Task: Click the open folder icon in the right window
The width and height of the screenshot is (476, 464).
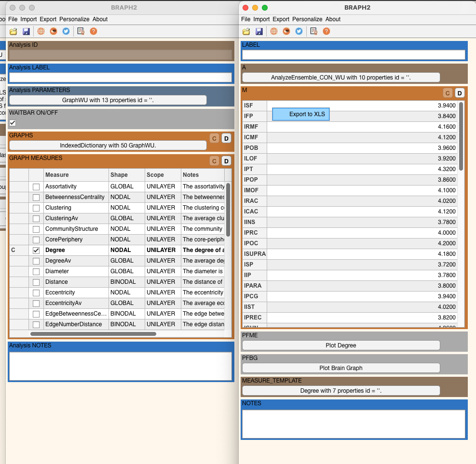Action: tap(246, 31)
